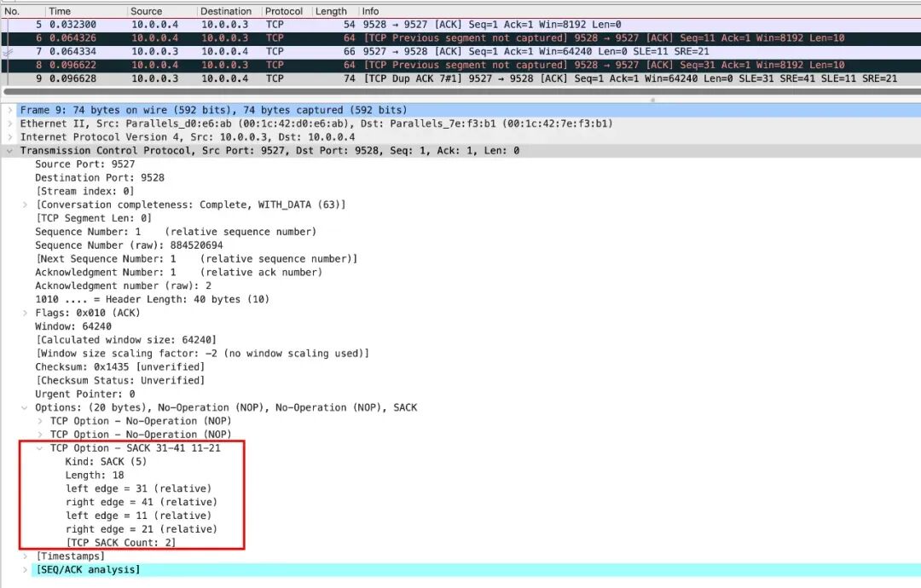Select the Acknowledgment number (raw): 2 field
Screen dimensions: 921x588
(123, 285)
